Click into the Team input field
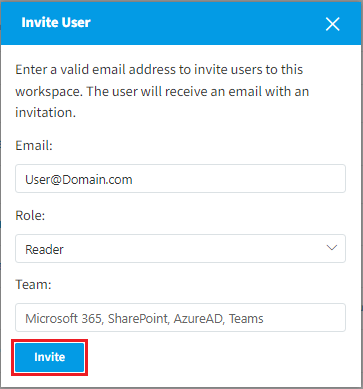The width and height of the screenshot is (363, 389). (180, 317)
